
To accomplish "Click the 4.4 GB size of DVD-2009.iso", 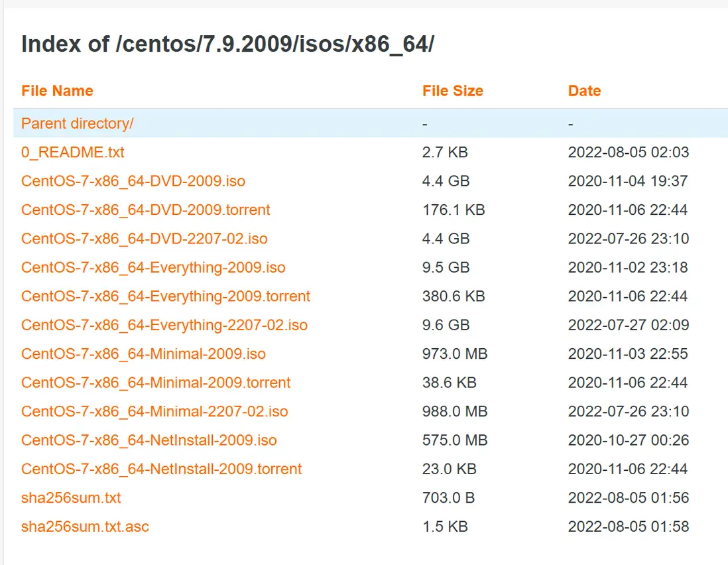I will pyautogui.click(x=446, y=181).
